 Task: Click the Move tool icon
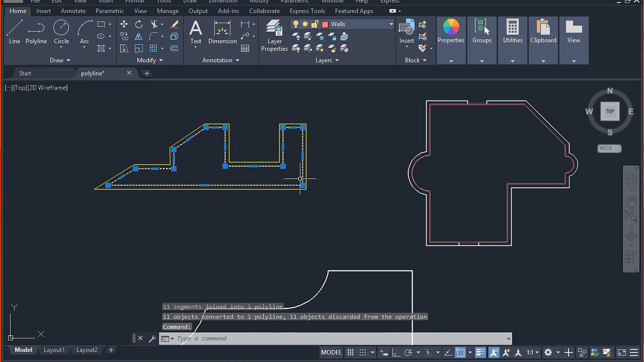pyautogui.click(x=124, y=24)
